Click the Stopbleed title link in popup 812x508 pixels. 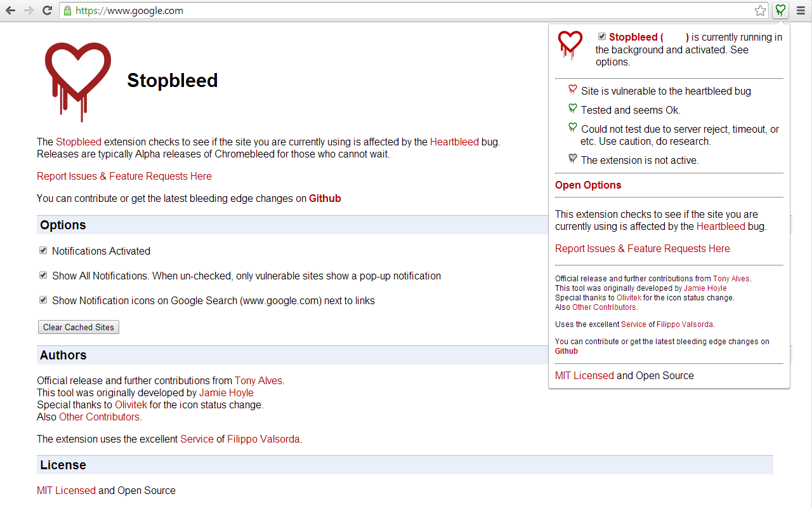tap(649, 37)
